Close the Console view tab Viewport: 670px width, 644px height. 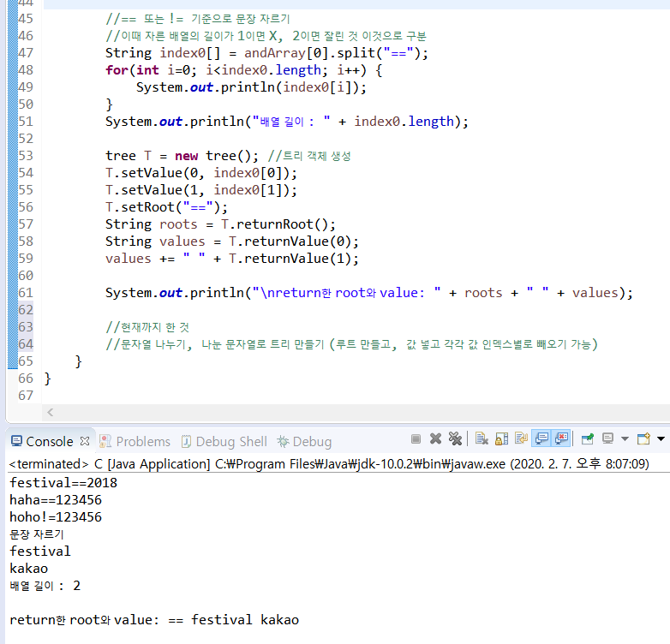tap(85, 441)
